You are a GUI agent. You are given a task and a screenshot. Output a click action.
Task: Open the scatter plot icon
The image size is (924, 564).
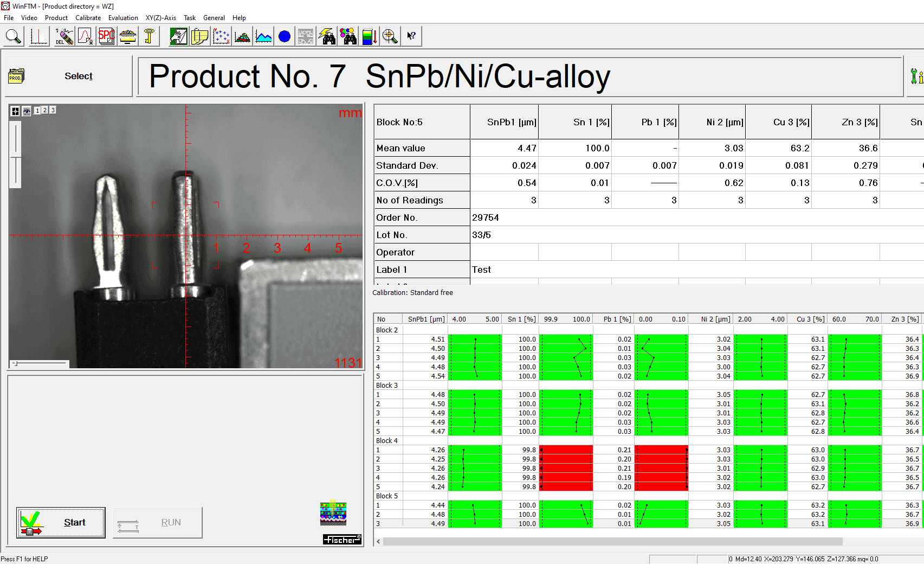pyautogui.click(x=221, y=36)
